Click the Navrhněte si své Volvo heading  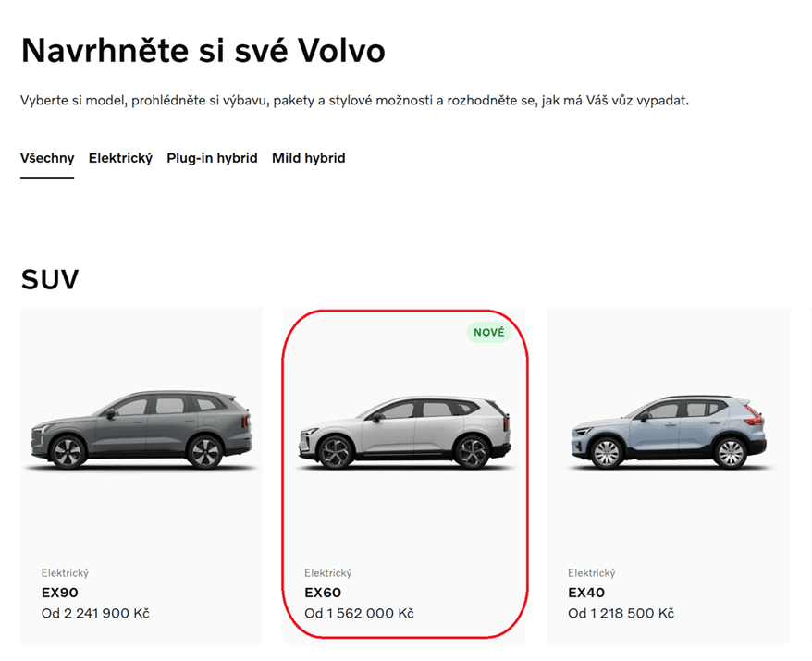[x=203, y=51]
